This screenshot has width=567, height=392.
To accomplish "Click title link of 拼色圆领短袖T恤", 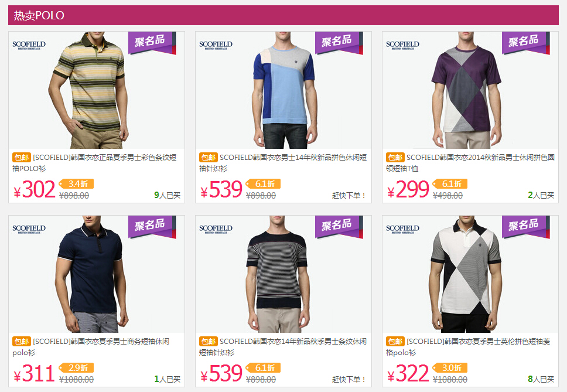I will pos(470,163).
